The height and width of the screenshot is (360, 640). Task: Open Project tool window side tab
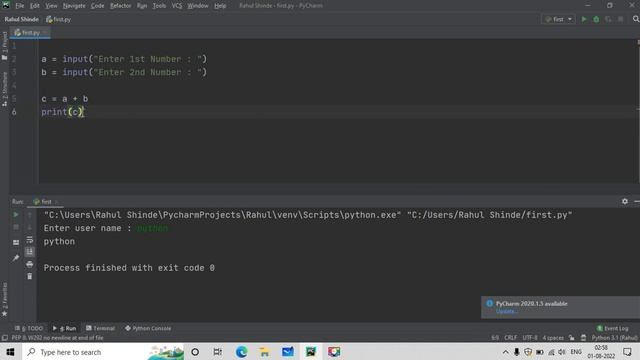click(4, 46)
